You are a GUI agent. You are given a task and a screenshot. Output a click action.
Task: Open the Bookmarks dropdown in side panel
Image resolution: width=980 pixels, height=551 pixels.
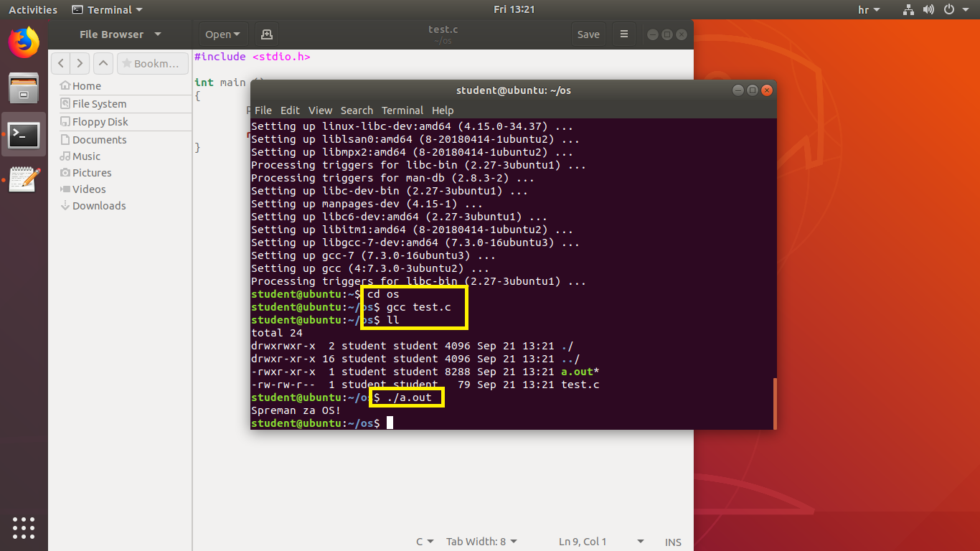[153, 63]
